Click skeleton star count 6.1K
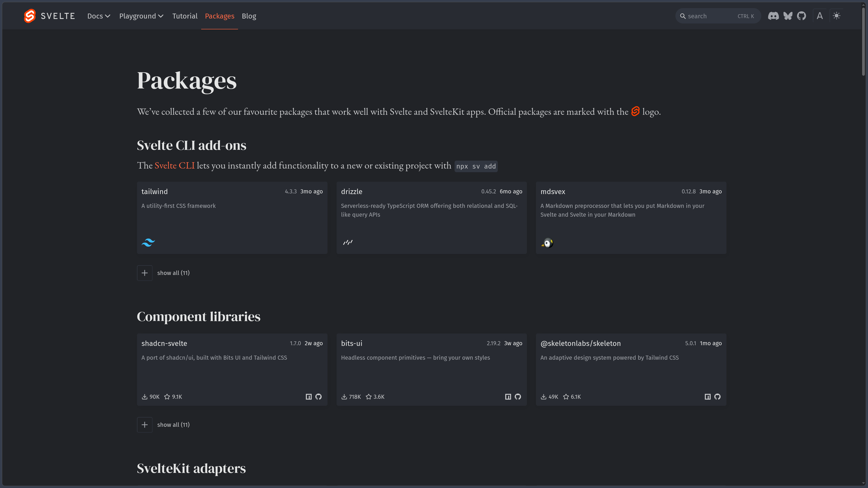This screenshot has height=488, width=868. 572,397
